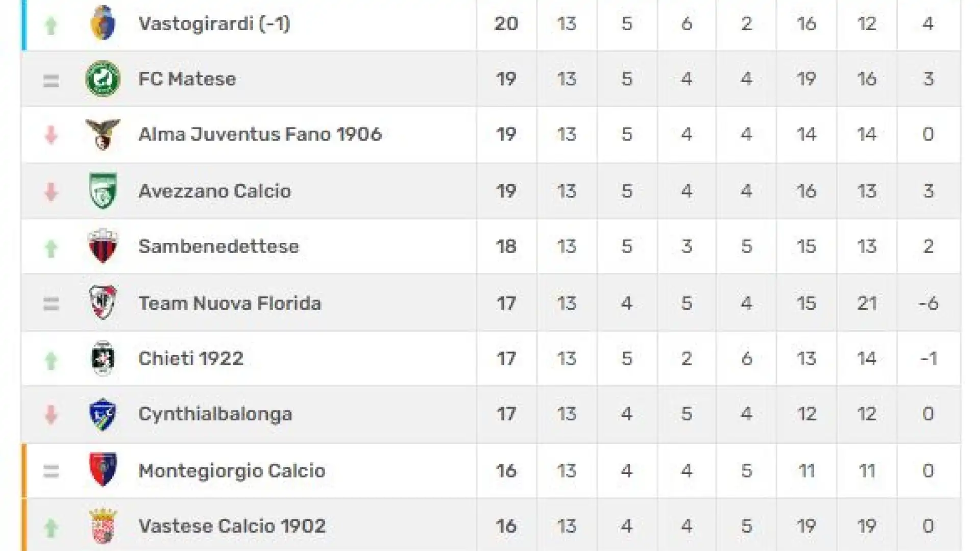Click Team Nuova Florida goal difference -6
Viewport: 980px width, 551px height.
928,303
